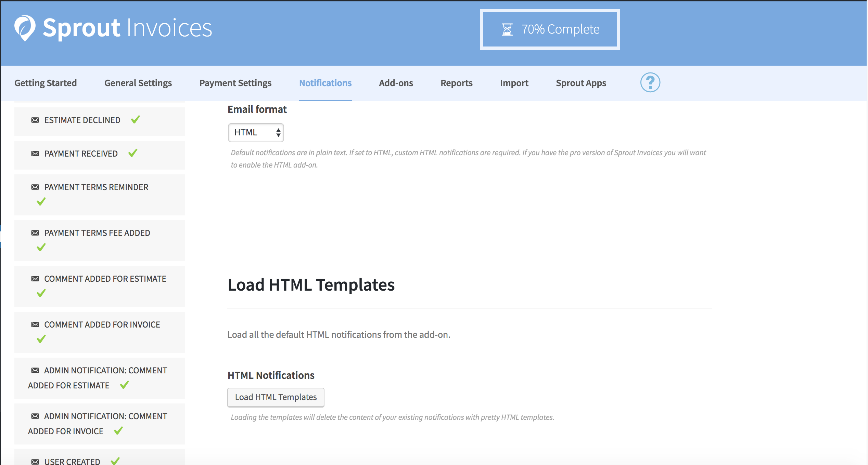The height and width of the screenshot is (465, 868).
Task: Click envelope icon beside Payment Terms Reminder
Action: coord(35,187)
